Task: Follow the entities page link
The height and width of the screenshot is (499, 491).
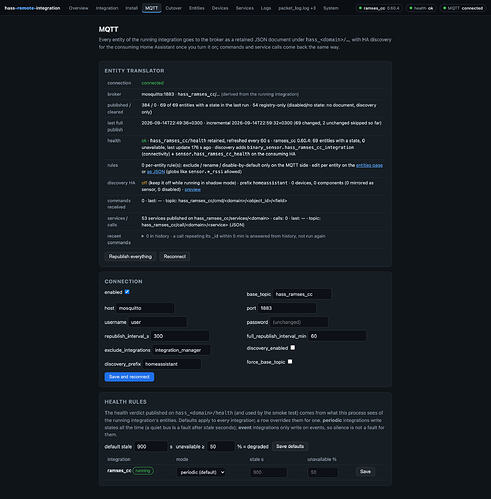Action: (369, 165)
